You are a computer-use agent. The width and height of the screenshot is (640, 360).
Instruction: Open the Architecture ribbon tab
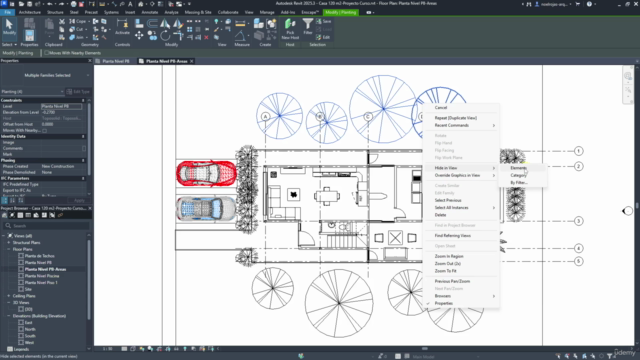29,12
